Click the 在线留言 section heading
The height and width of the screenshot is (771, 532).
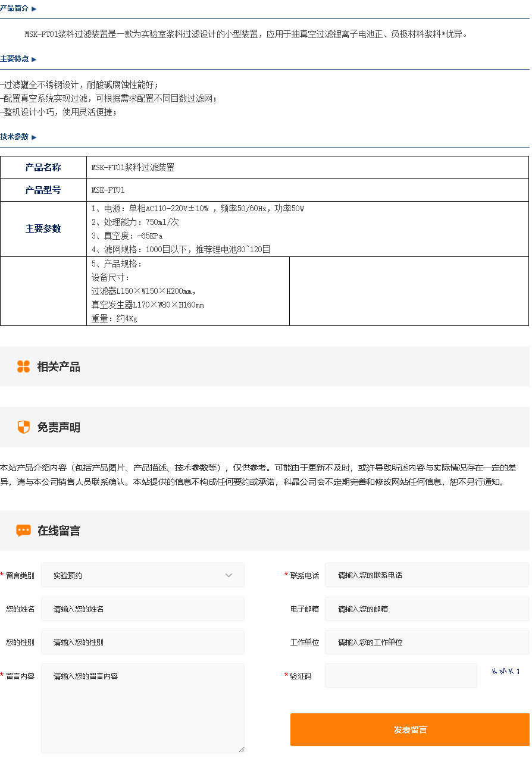[x=58, y=531]
